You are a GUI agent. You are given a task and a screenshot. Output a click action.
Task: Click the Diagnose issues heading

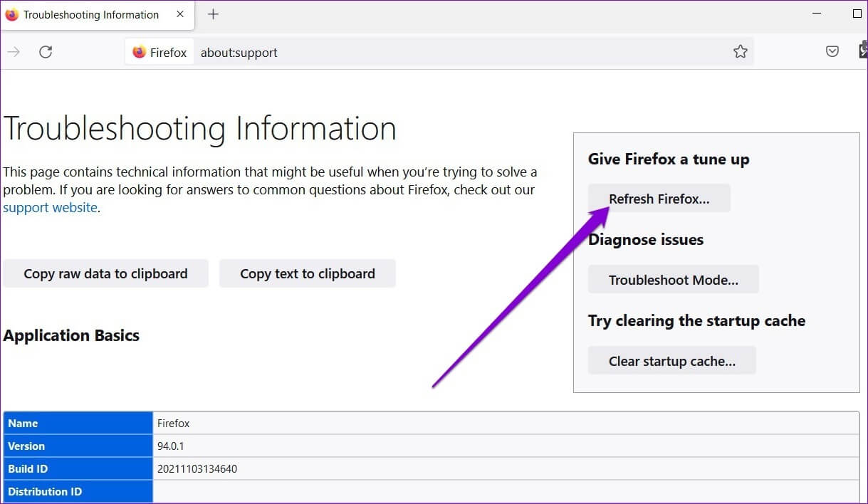pos(646,240)
